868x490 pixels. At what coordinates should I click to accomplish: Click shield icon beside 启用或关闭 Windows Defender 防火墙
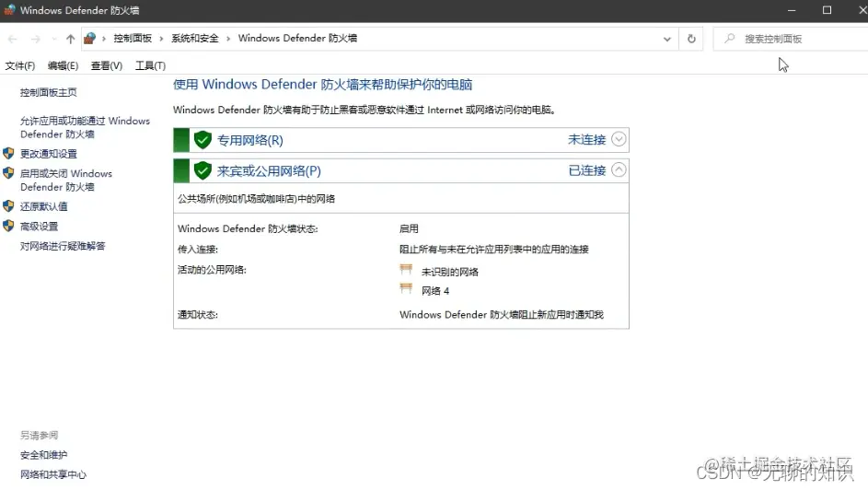(x=8, y=173)
